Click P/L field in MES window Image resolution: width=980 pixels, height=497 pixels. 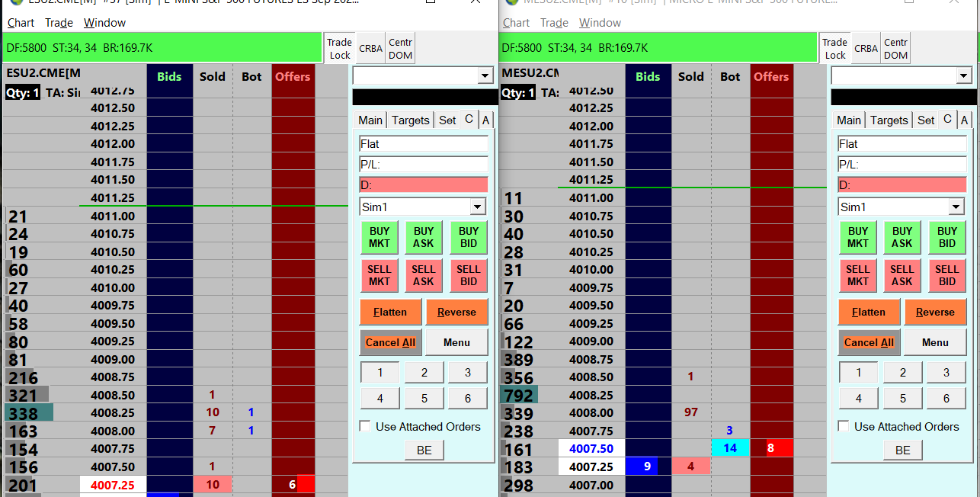tap(902, 164)
